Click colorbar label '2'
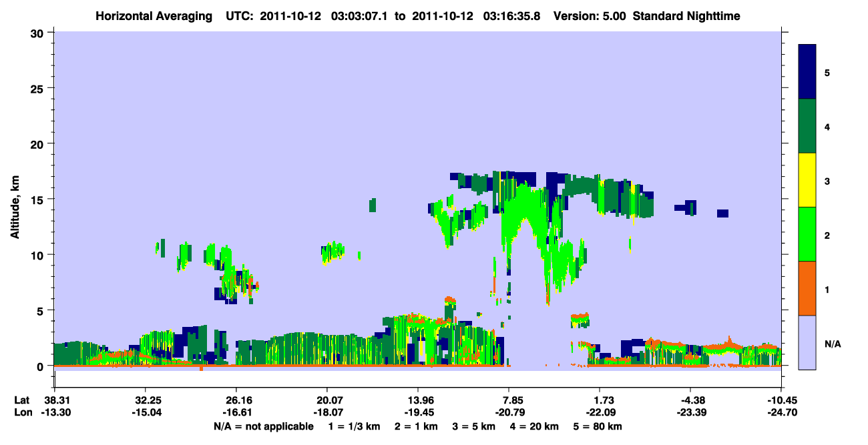The image size is (868, 445). pos(827,236)
